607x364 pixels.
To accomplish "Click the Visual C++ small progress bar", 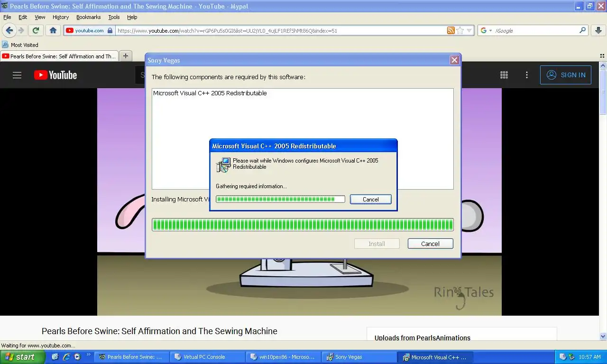I will pos(280,199).
